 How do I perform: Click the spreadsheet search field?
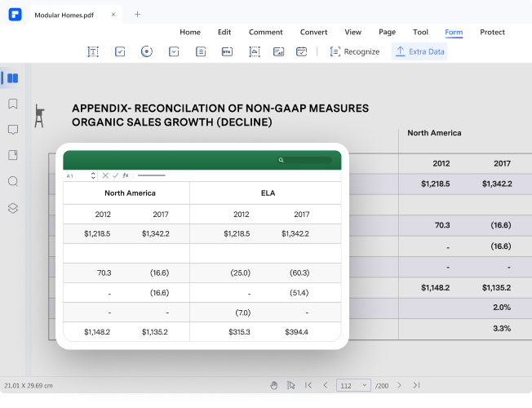[x=305, y=160]
